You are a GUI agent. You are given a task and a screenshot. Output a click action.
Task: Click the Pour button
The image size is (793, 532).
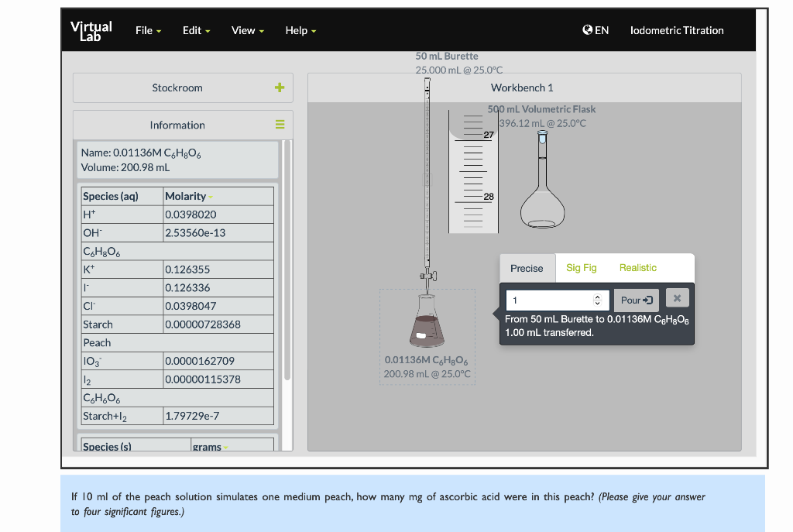pos(636,300)
